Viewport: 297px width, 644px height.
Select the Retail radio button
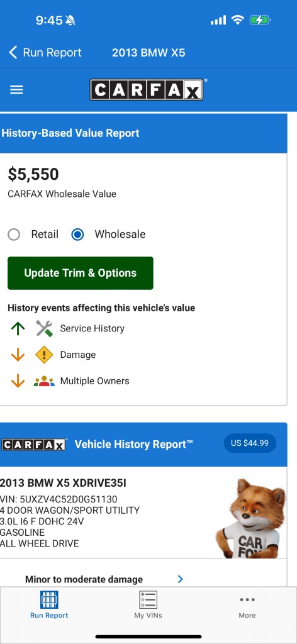tap(14, 235)
